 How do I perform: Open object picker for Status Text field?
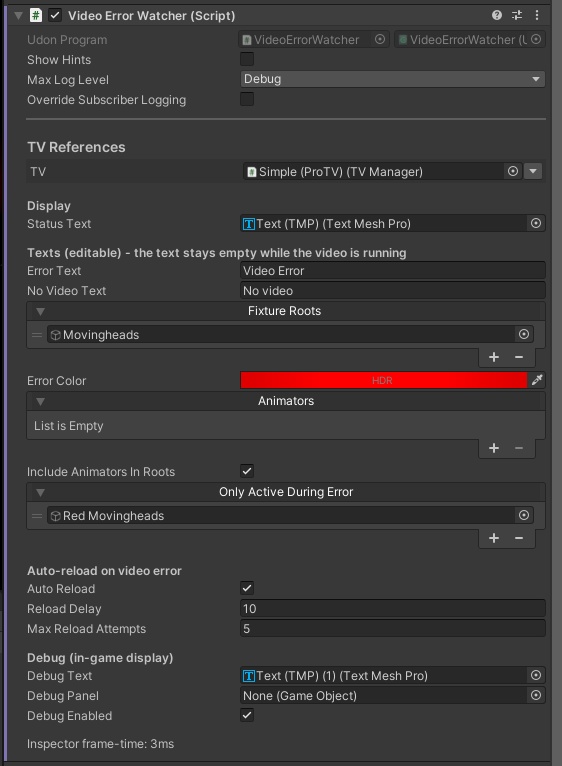click(x=536, y=223)
